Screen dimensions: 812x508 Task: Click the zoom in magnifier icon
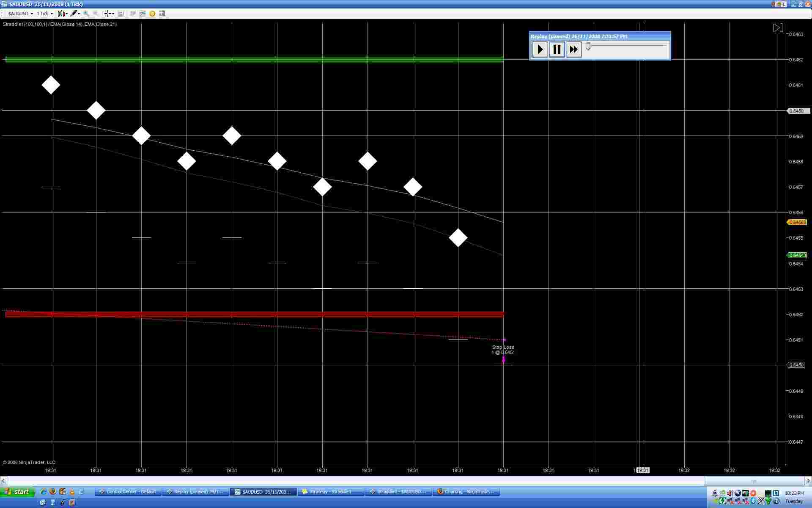pyautogui.click(x=86, y=14)
